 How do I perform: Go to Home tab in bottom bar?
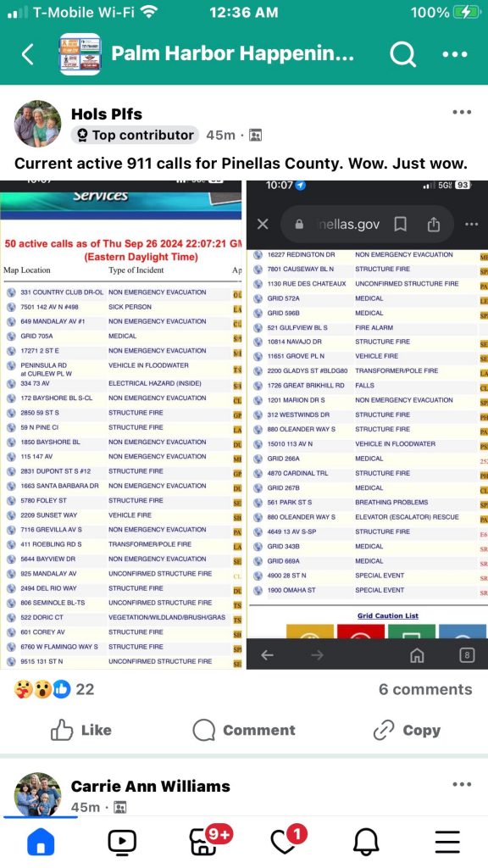[41, 842]
